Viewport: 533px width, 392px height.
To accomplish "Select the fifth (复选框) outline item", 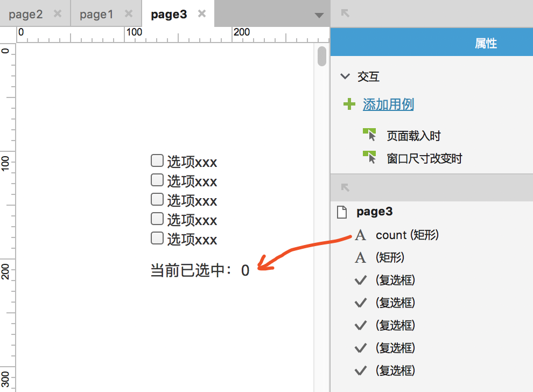I will point(395,370).
